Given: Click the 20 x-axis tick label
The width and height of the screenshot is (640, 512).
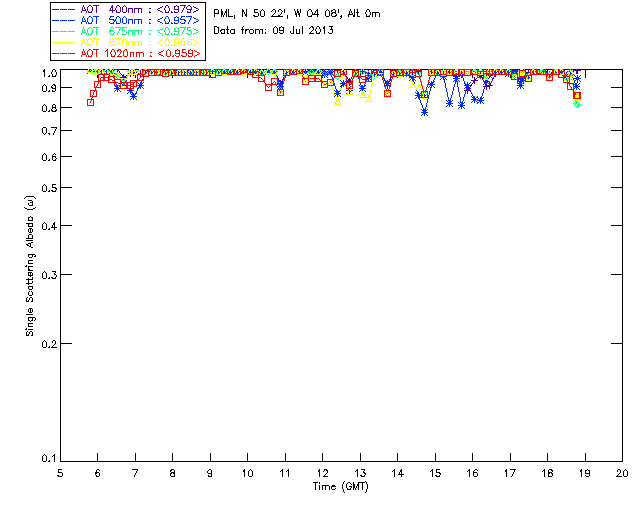Looking at the screenshot, I should click(622, 473).
